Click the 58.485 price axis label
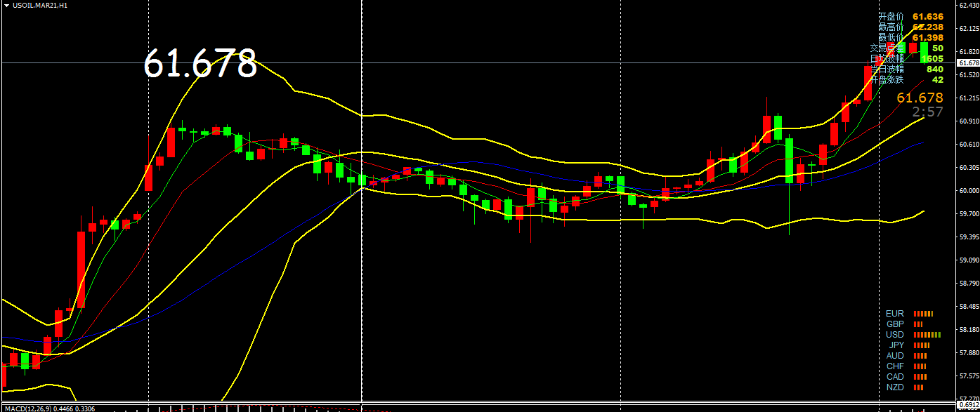The height and width of the screenshot is (412, 980). (969, 307)
